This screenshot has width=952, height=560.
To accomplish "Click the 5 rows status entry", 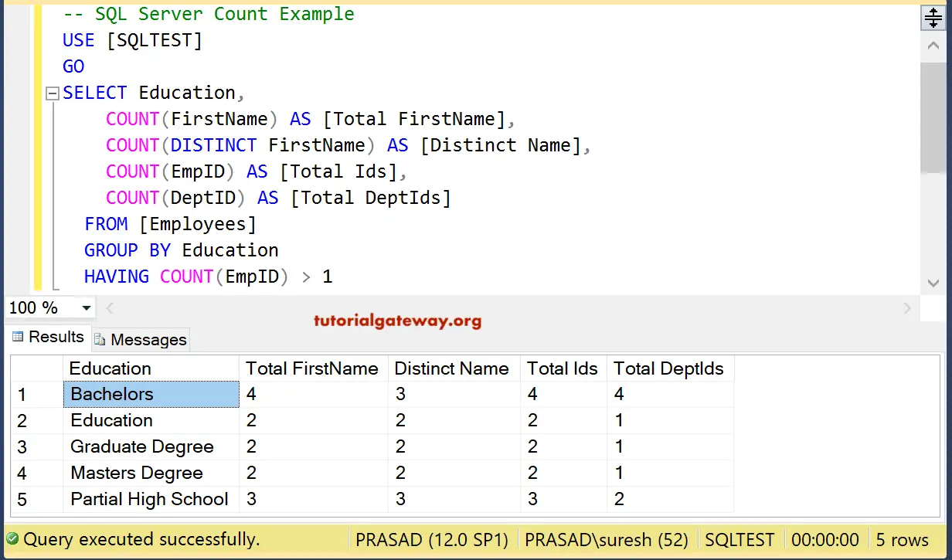I will click(x=902, y=540).
